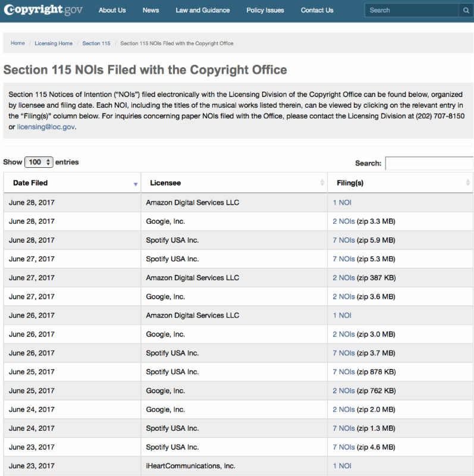
Task: Click the search magnifier icon in the header
Action: [466, 10]
